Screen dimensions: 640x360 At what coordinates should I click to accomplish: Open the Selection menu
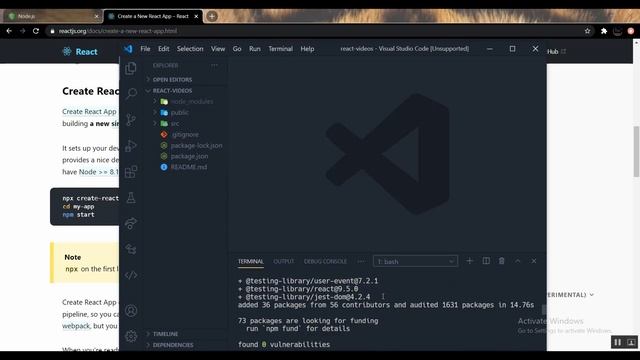tap(190, 49)
